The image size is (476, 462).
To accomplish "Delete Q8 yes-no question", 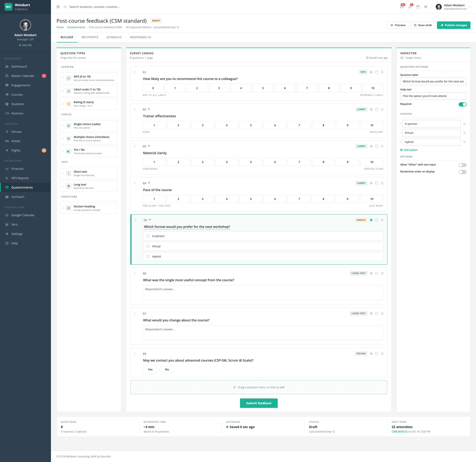I will click(382, 354).
